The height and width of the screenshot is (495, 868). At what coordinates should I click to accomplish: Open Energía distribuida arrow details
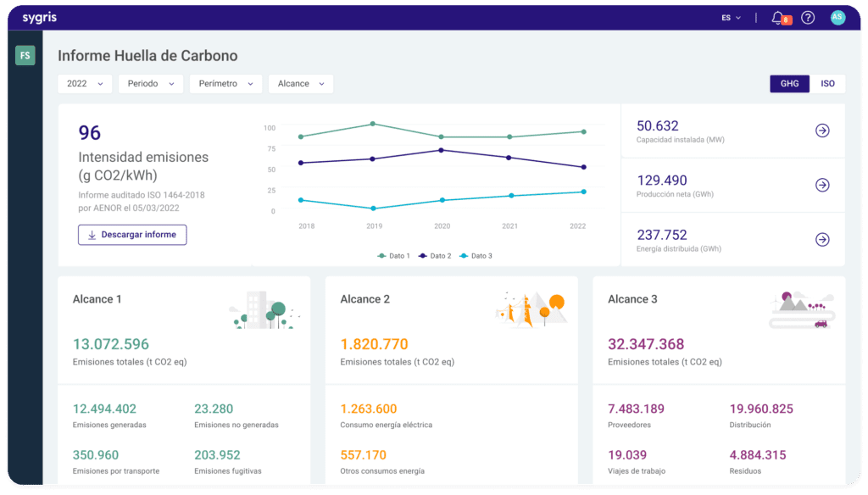[821, 240]
